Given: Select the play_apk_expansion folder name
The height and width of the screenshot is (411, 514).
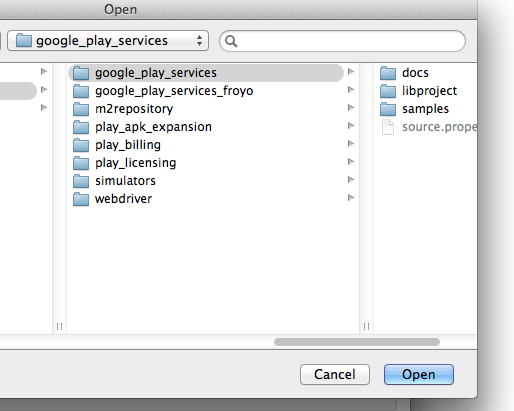Looking at the screenshot, I should coord(153,127).
